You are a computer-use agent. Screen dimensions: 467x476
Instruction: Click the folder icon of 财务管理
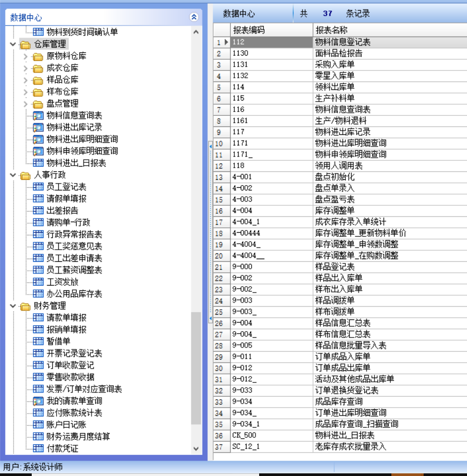[25, 306]
